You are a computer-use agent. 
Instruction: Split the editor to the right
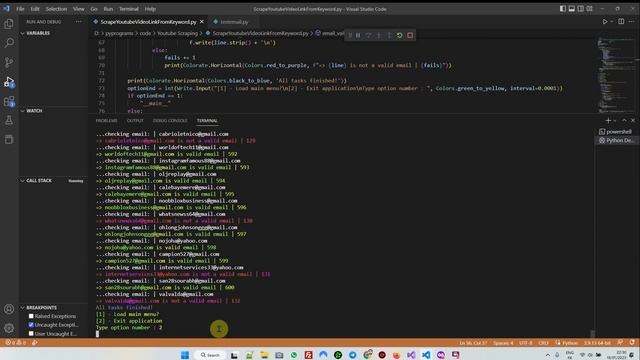click(x=621, y=22)
